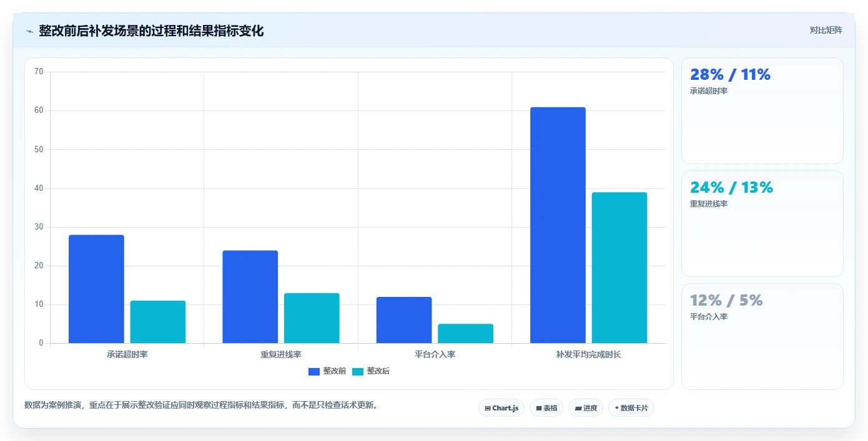Screen dimensions: 868x441
Task: Click the 0 y-axis tick label
Action: tap(41, 343)
